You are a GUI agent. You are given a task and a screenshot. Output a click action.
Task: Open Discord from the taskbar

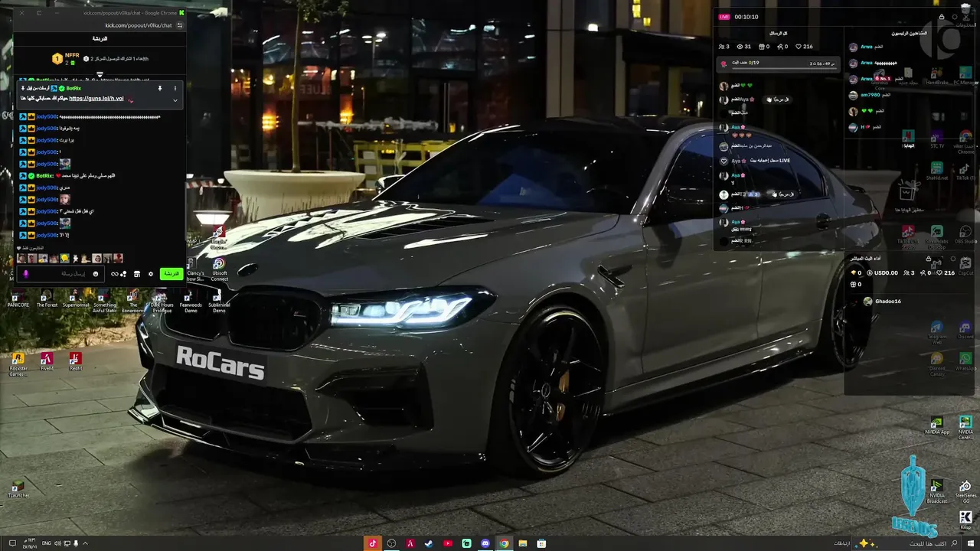485,543
